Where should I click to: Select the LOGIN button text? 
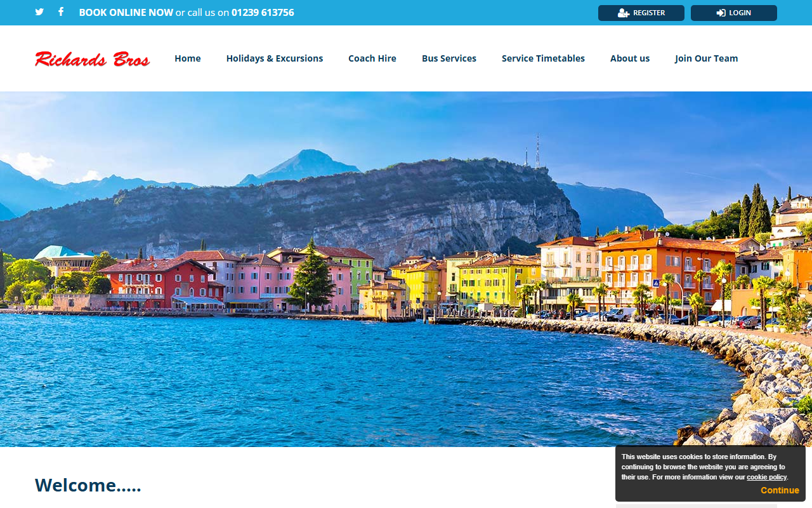pos(740,13)
